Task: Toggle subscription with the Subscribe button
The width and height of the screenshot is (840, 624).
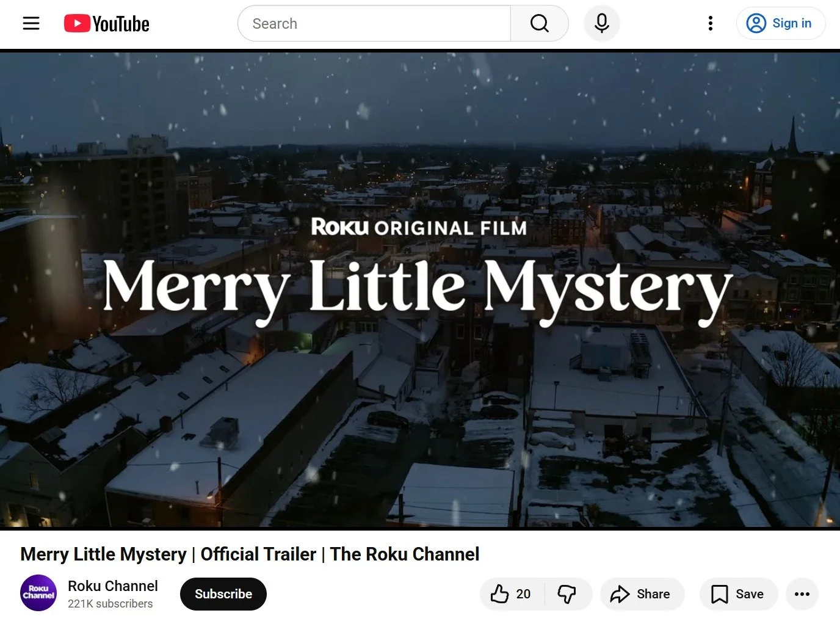Action: click(x=223, y=593)
